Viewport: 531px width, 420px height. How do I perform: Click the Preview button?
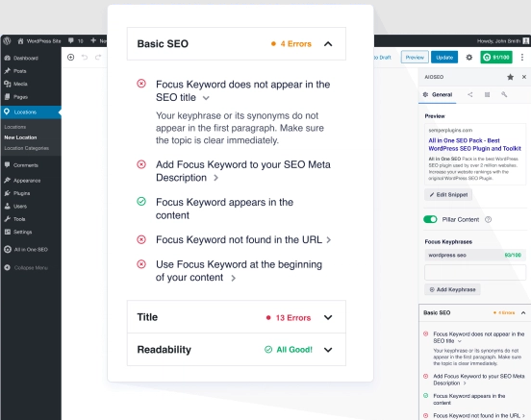click(x=415, y=58)
